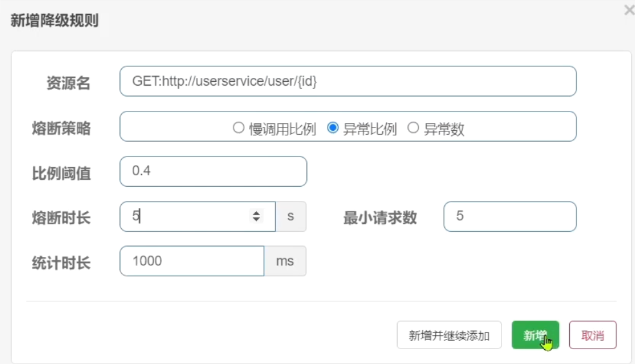Click the 资源名 label text
635x364 pixels.
pyautogui.click(x=68, y=83)
